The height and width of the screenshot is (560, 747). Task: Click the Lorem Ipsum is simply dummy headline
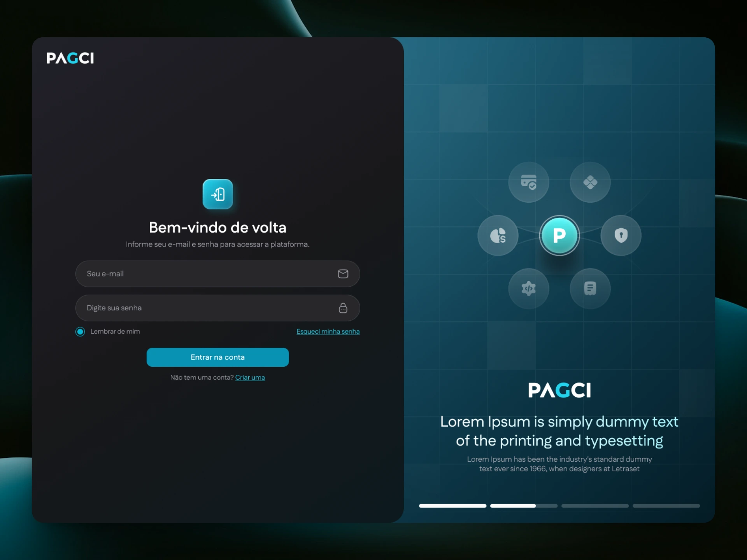point(559,431)
